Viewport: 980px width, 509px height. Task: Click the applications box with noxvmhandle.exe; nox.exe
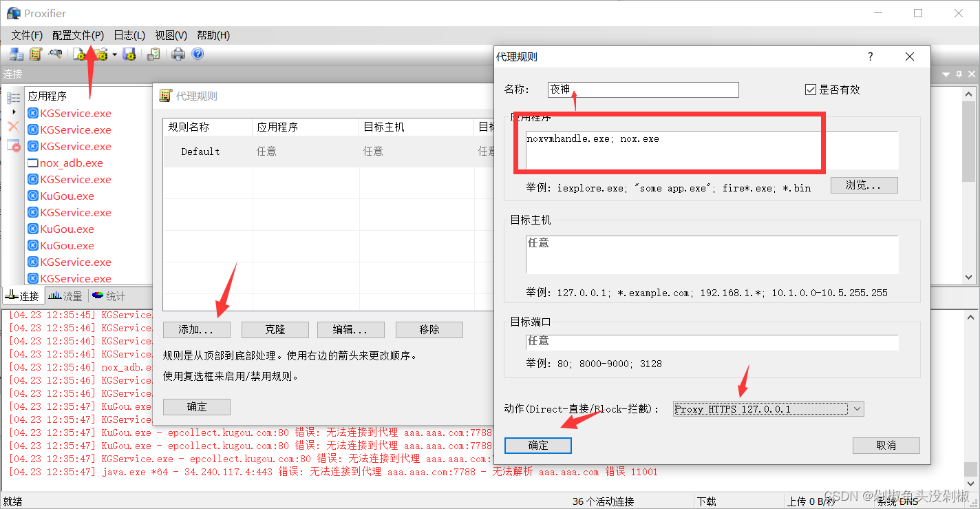click(712, 150)
